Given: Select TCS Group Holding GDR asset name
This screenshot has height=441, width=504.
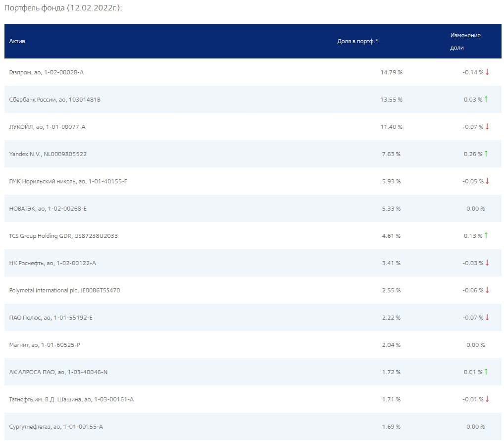Looking at the screenshot, I should [x=63, y=236].
